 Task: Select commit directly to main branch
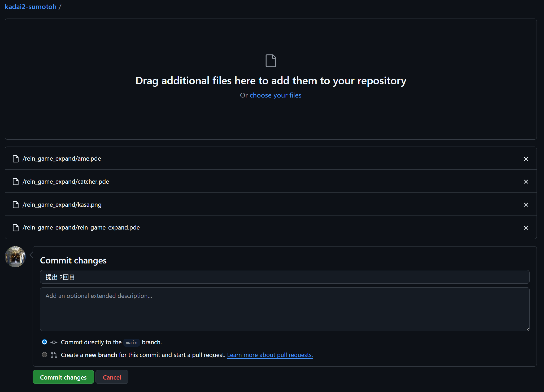coord(45,342)
